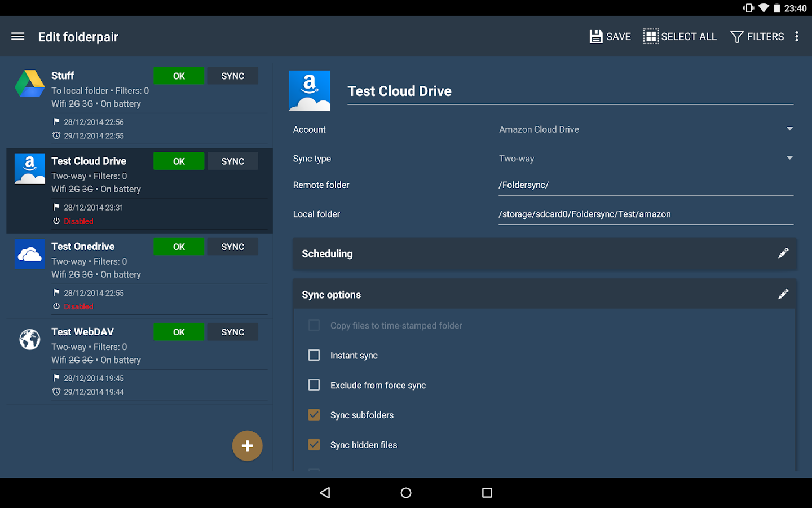Add a new folderpair with the plus button
The image size is (812, 508).
click(247, 445)
